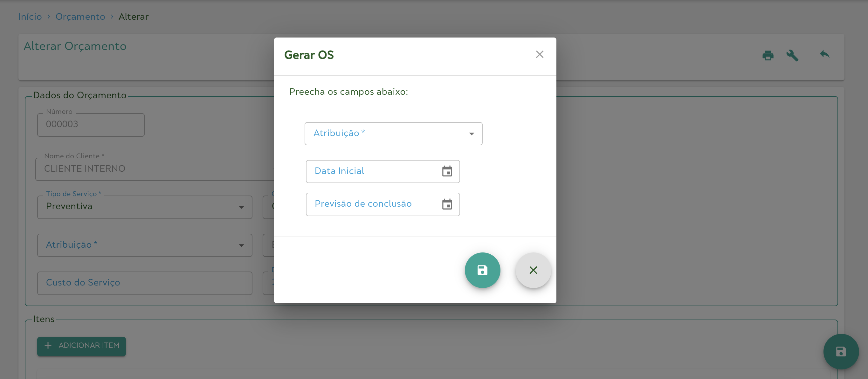868x379 pixels.
Task: Click the round cancel X button in dialog
Action: [x=533, y=270]
